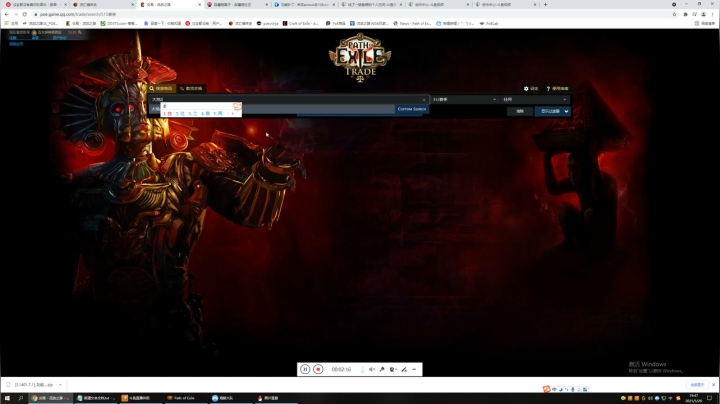Close the active trade tab
The width and height of the screenshot is (720, 404).
(199, 5)
